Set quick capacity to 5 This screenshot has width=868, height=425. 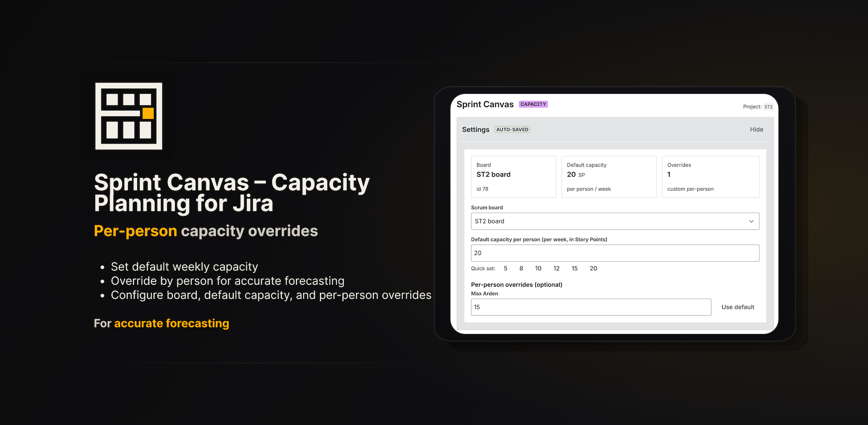tap(506, 268)
